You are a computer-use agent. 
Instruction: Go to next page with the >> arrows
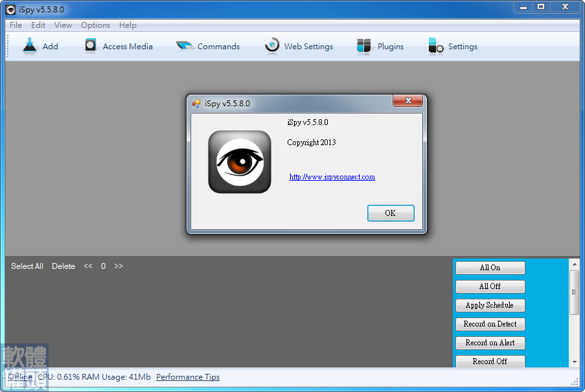point(117,266)
